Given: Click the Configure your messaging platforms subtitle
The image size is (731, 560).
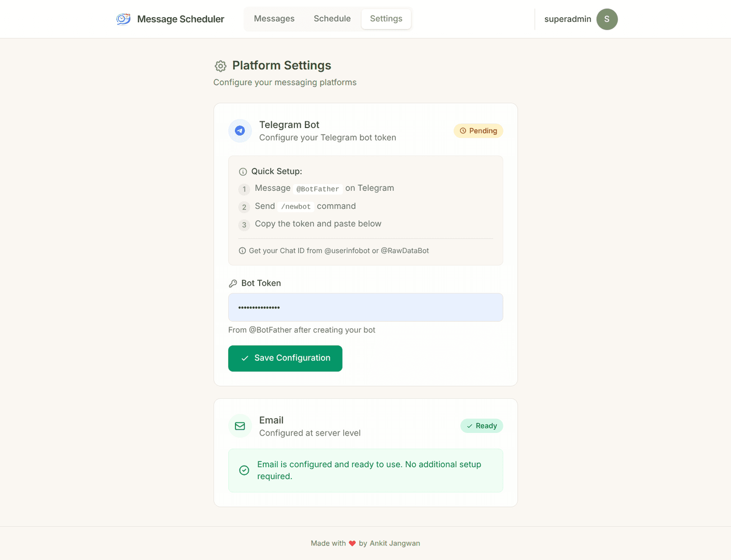Looking at the screenshot, I should pos(285,82).
